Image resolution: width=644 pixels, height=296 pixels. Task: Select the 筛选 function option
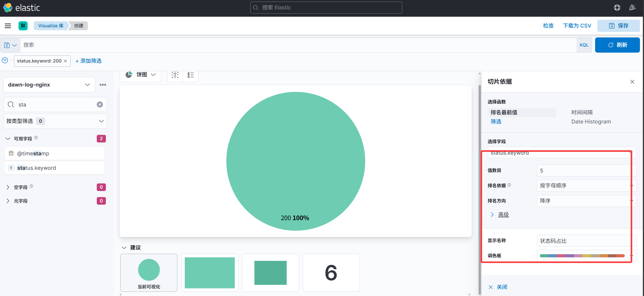(x=496, y=122)
